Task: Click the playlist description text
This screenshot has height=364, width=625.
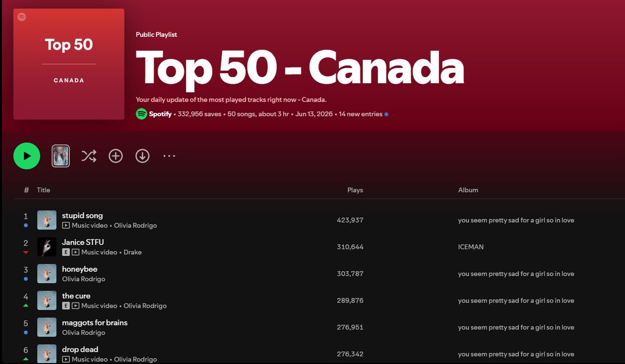Action: point(231,99)
